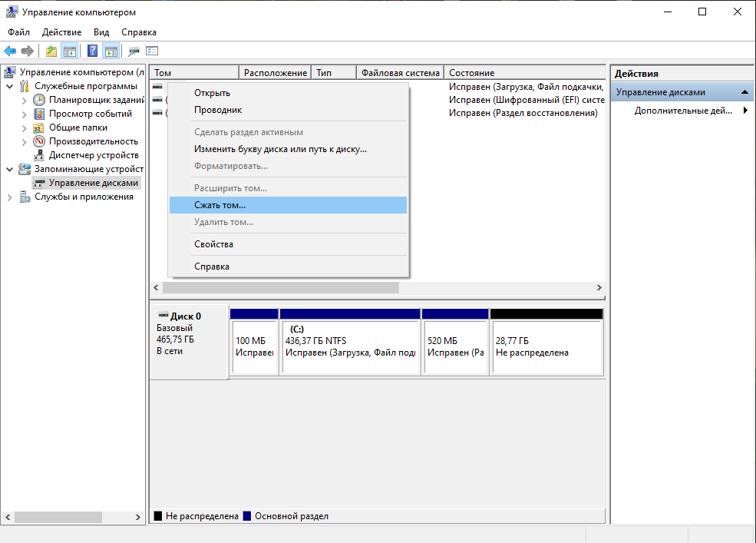Choose Изменить букву диска или путь к диску
The image size is (756, 543).
click(x=289, y=149)
